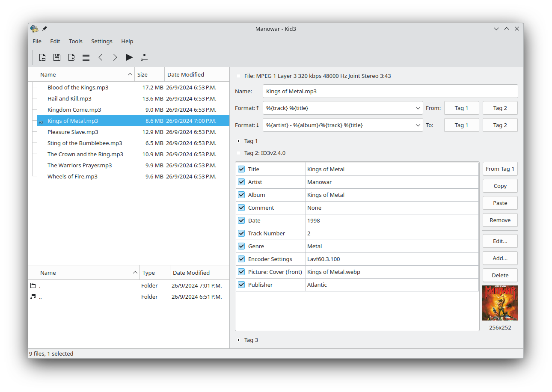Go to previous file with left arrow
The height and width of the screenshot is (392, 552).
pyautogui.click(x=101, y=57)
